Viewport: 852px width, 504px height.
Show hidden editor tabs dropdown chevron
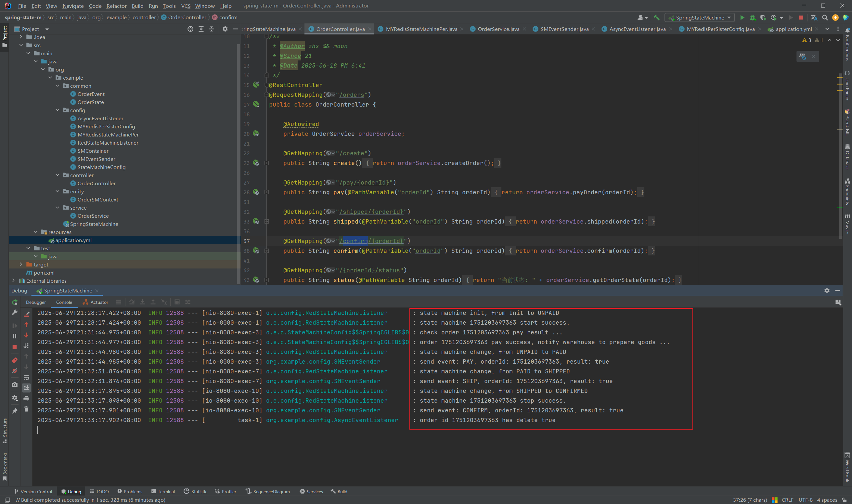[x=827, y=29]
